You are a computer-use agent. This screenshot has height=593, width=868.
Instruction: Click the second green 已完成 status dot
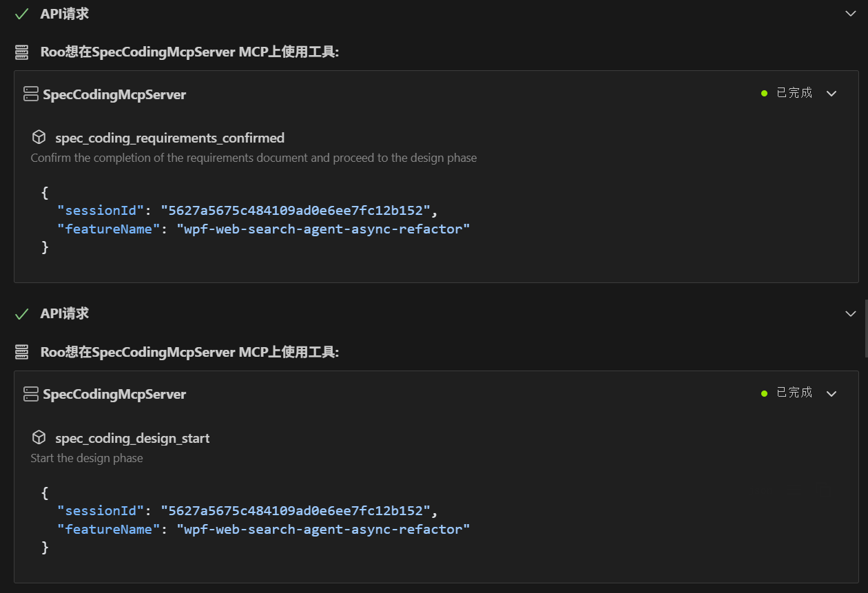pyautogui.click(x=764, y=394)
